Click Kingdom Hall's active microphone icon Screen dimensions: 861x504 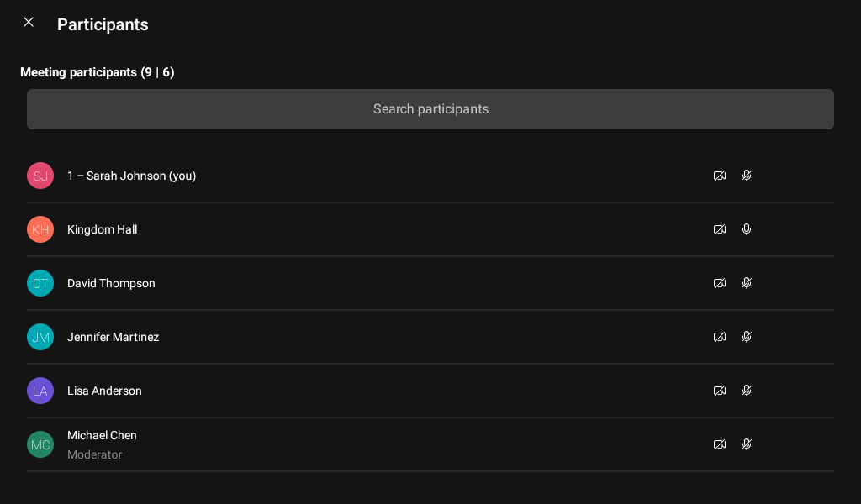tap(747, 229)
